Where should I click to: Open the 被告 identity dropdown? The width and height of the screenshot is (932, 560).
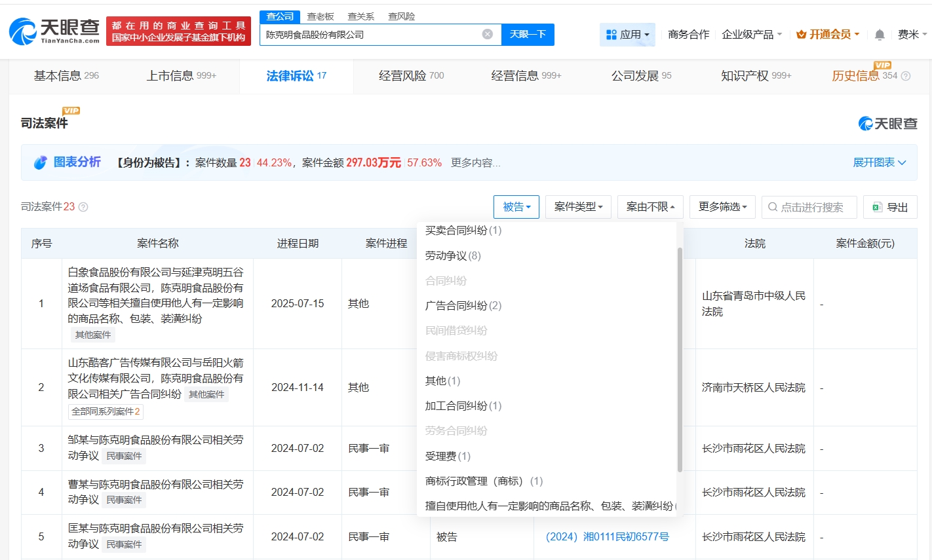516,207
